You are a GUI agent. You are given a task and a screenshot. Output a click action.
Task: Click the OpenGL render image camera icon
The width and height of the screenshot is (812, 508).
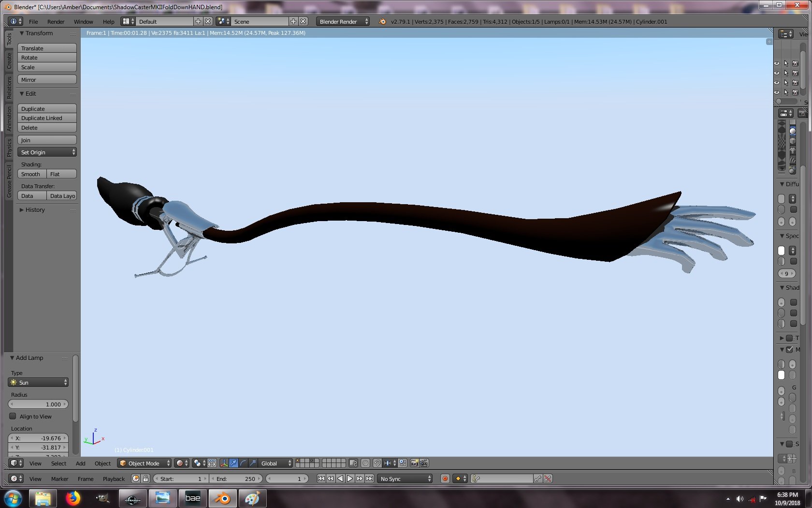coord(414,463)
